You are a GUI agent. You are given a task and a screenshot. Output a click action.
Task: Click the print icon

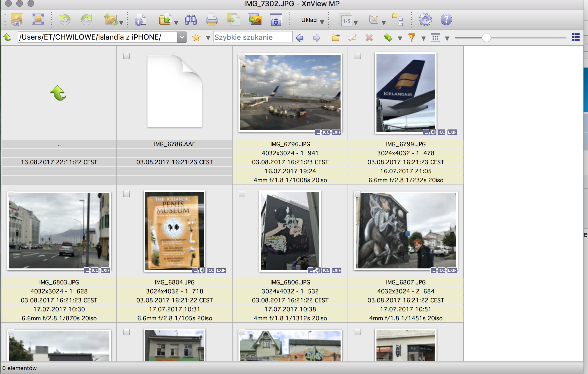click(x=212, y=20)
